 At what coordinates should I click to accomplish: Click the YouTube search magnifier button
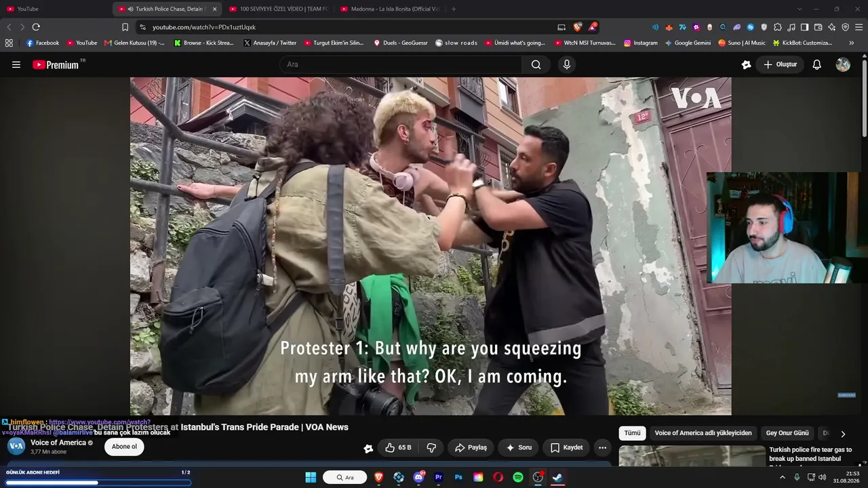point(536,64)
